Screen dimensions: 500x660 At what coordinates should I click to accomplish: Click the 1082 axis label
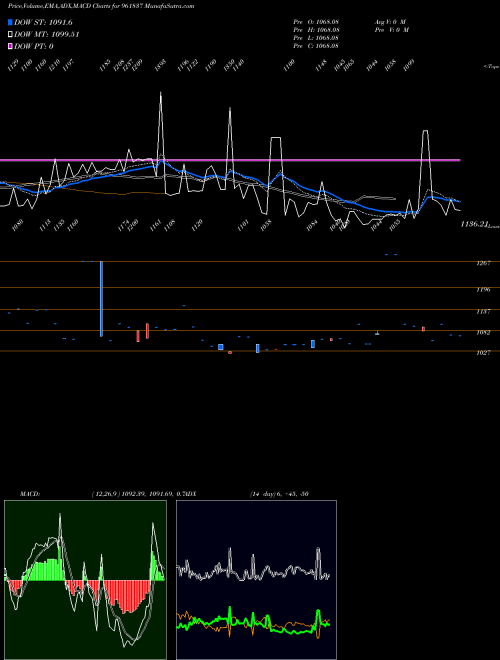click(483, 333)
